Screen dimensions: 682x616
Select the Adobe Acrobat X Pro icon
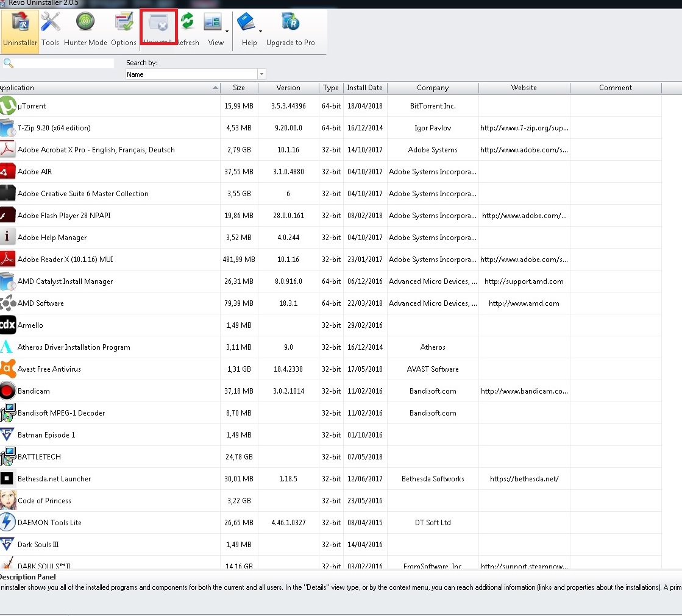click(x=8, y=149)
